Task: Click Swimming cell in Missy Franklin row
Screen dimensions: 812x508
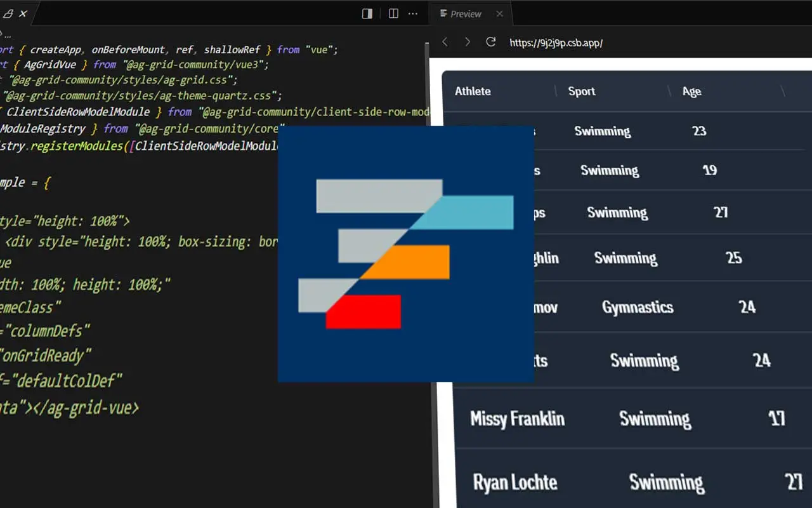Action: pos(655,418)
